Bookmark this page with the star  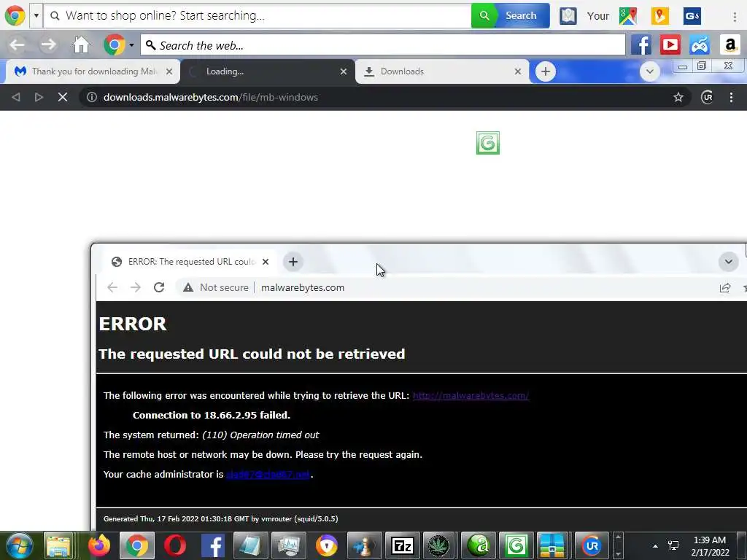[678, 97]
